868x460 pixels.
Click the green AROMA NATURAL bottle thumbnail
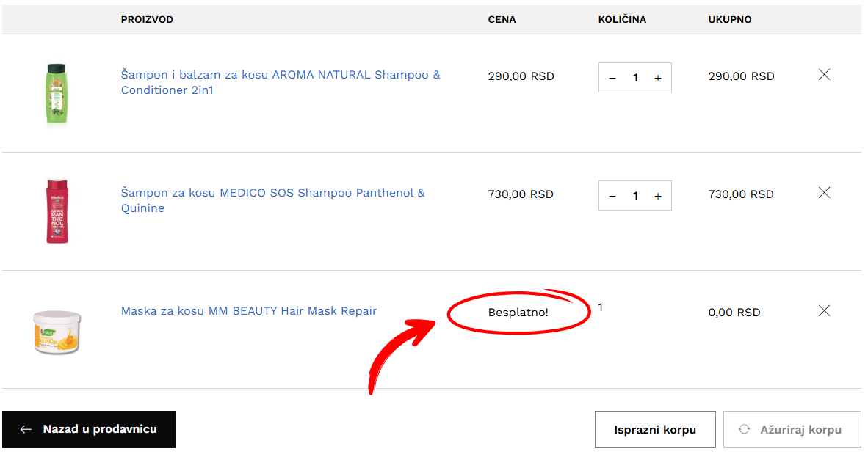point(57,93)
